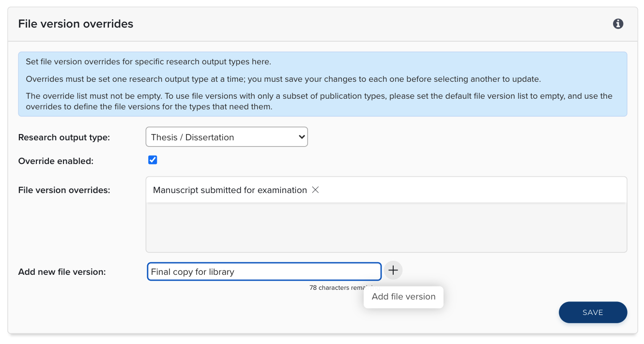
Task: Click the File version overrides field label
Action: click(64, 190)
